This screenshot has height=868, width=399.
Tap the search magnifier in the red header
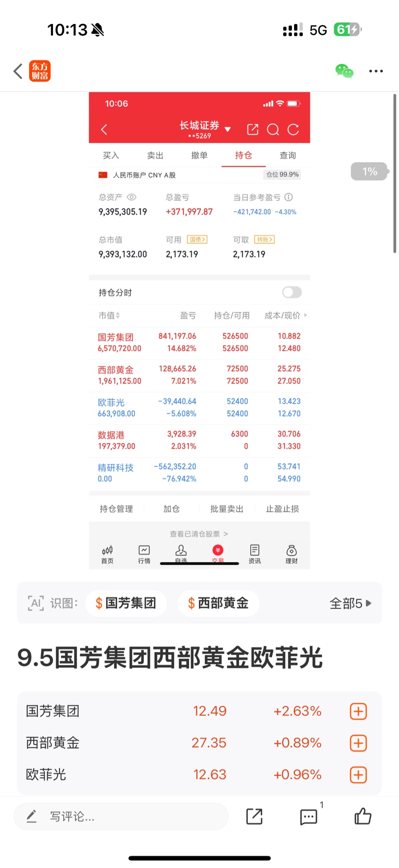(x=273, y=129)
